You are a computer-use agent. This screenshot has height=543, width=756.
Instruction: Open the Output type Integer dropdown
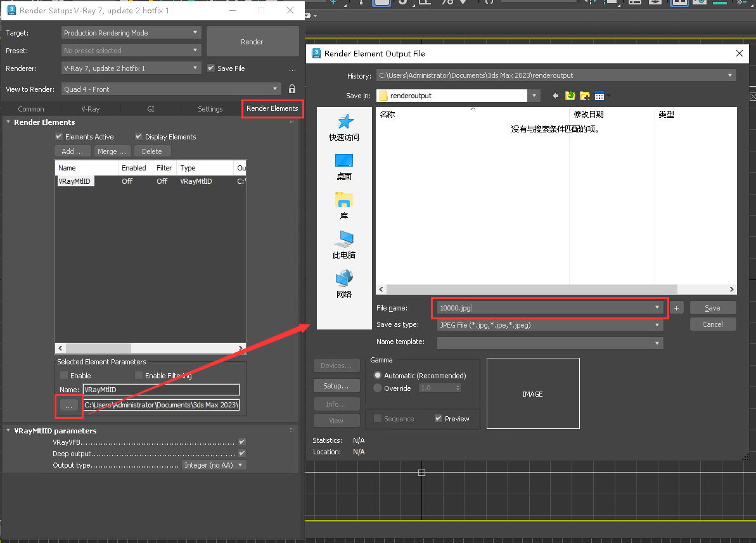[x=214, y=465]
